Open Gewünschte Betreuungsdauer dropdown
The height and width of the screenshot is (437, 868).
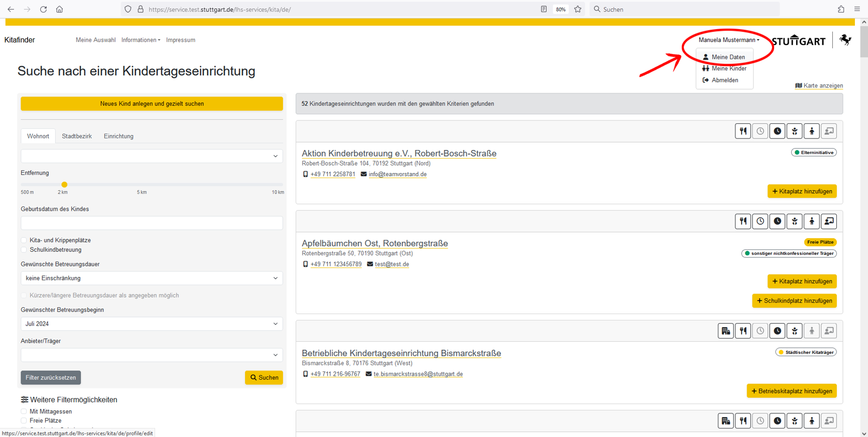pos(152,278)
